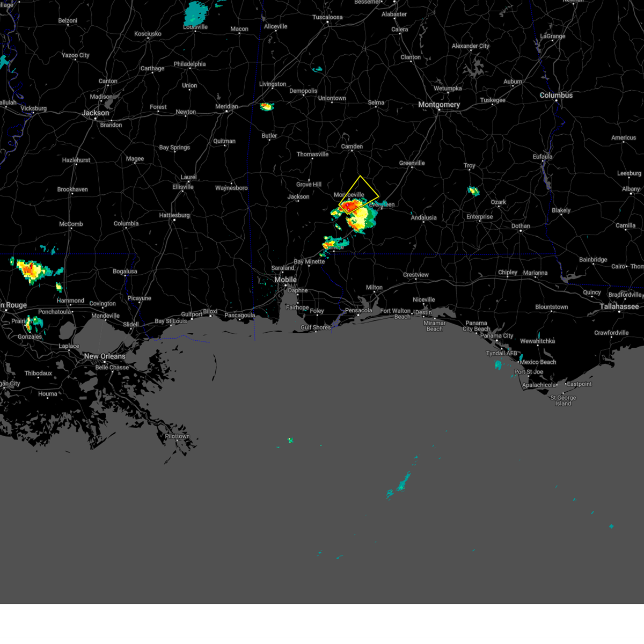This screenshot has width=644, height=644.
Task: Select the Bainbridge label
Action: point(594,260)
